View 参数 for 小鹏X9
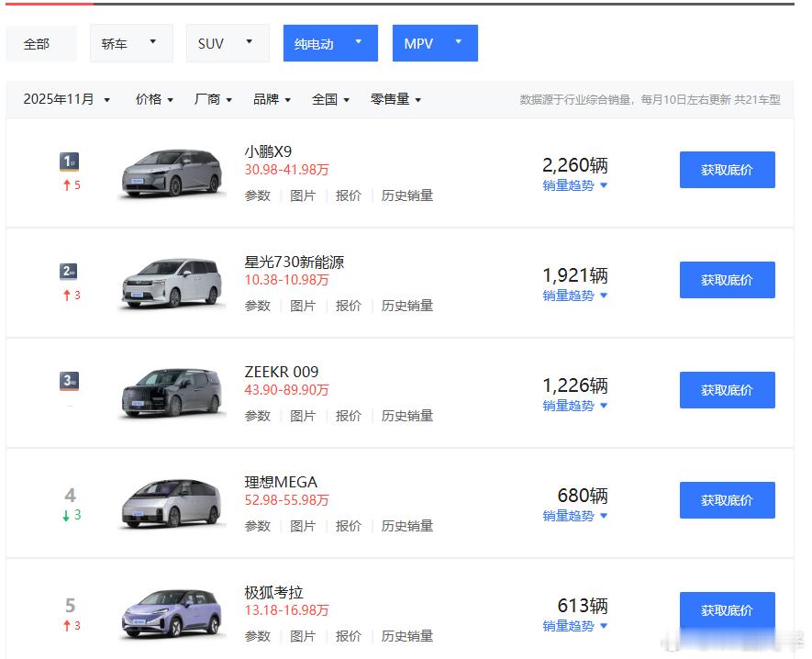 coord(258,195)
